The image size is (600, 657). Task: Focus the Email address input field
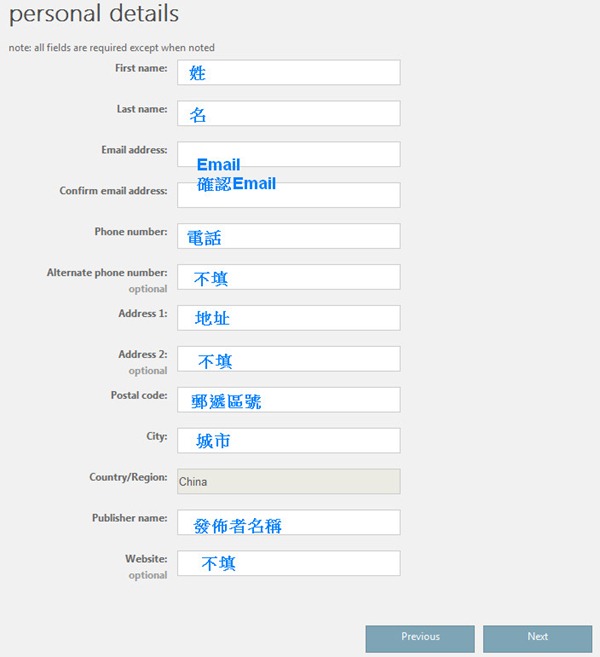pyautogui.click(x=288, y=154)
